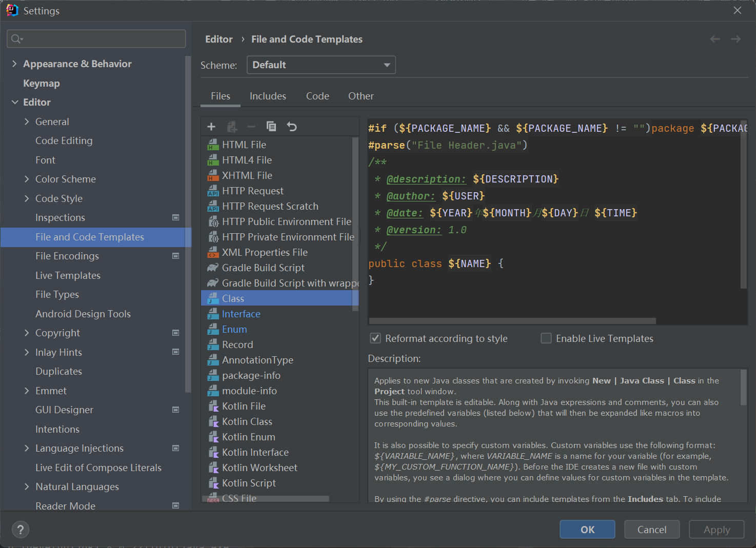
Task: Toggle Reformat according to style checkbox
Action: click(x=375, y=338)
